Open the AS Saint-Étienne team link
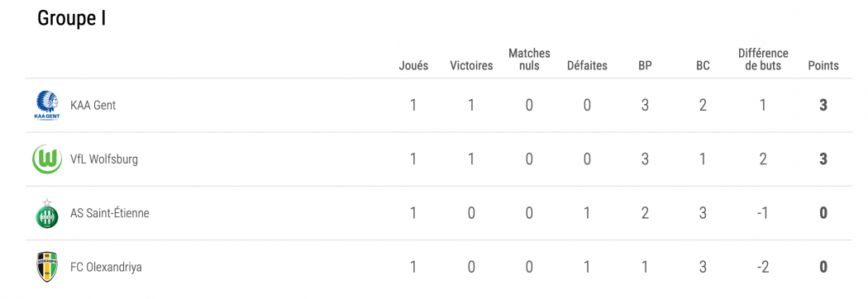 pos(110,213)
